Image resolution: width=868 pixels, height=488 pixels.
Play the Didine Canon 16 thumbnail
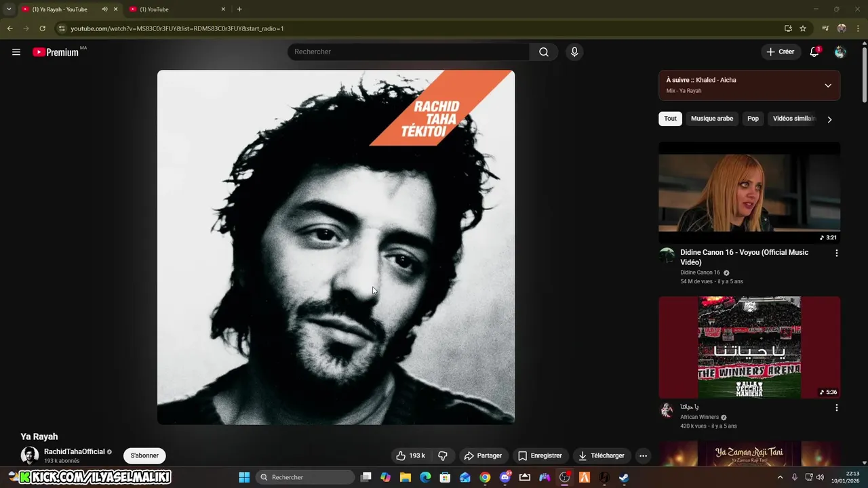[749, 193]
